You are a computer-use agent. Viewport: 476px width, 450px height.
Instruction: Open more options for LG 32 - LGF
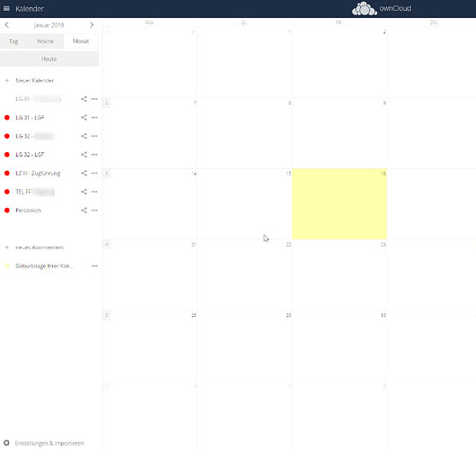point(94,155)
